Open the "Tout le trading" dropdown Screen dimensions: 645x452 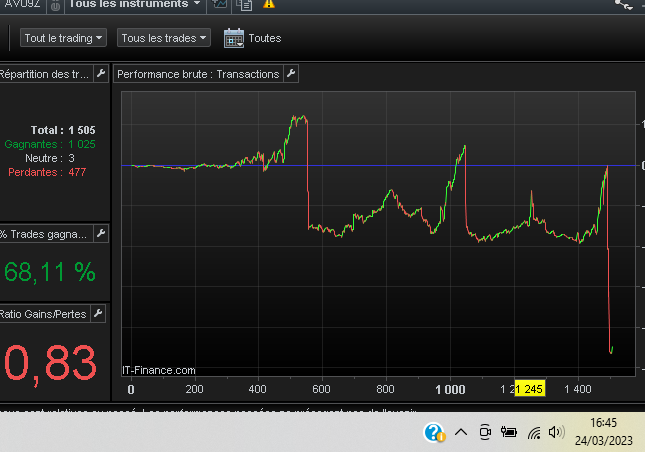pyautogui.click(x=63, y=38)
